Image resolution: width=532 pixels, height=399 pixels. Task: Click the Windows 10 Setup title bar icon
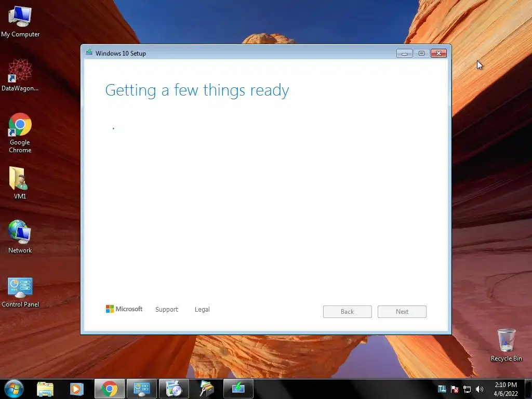click(x=89, y=52)
